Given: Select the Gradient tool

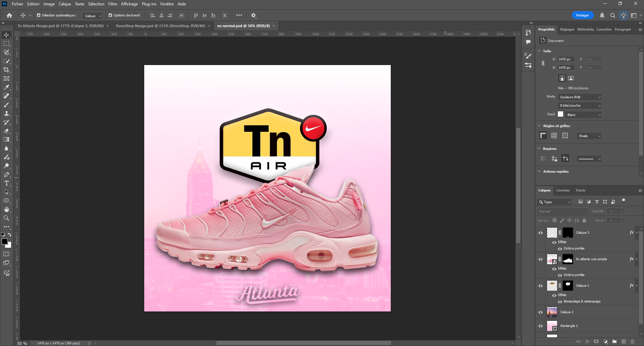Looking at the screenshot, I should pyautogui.click(x=6, y=139).
